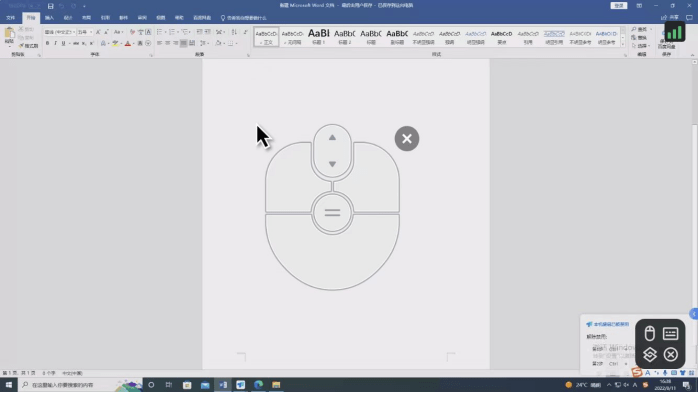
Task: Expand the Styles gallery
Action: pyautogui.click(x=623, y=44)
